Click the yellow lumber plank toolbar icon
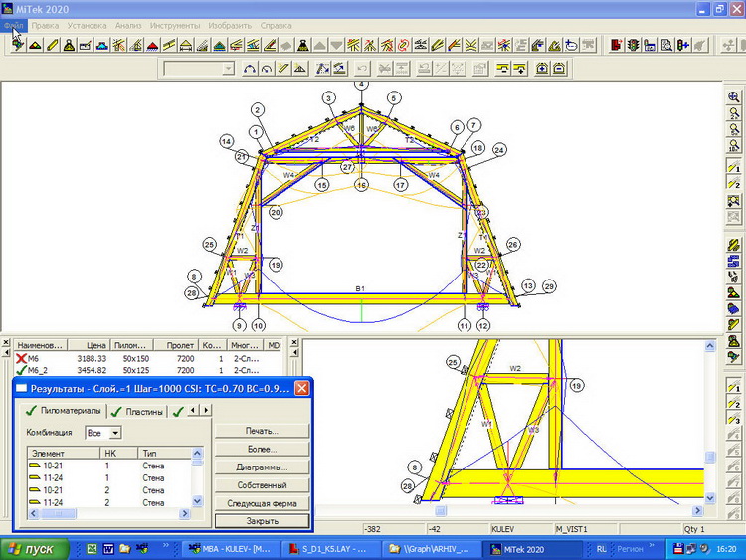 53,45
